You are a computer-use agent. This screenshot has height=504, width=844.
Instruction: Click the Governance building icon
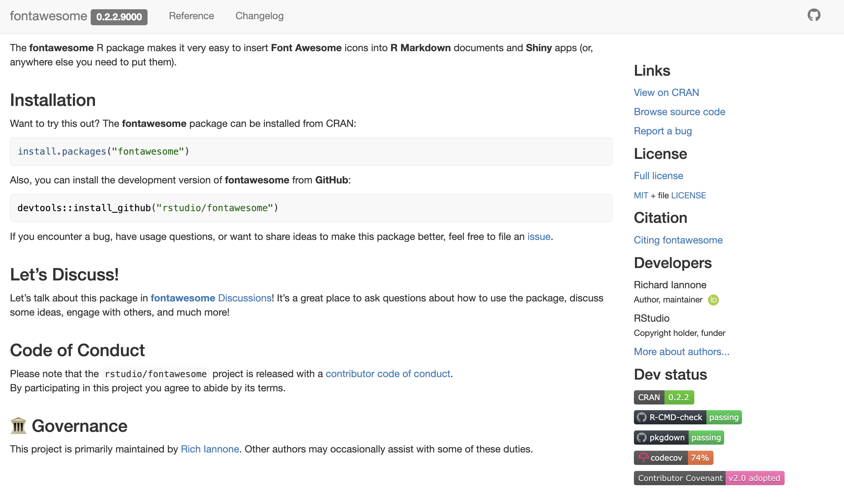(x=18, y=426)
